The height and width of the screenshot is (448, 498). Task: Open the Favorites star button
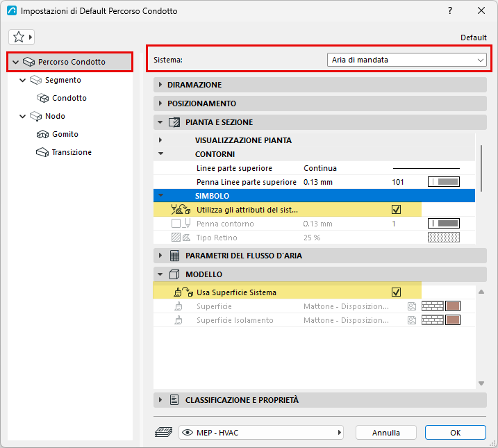19,37
